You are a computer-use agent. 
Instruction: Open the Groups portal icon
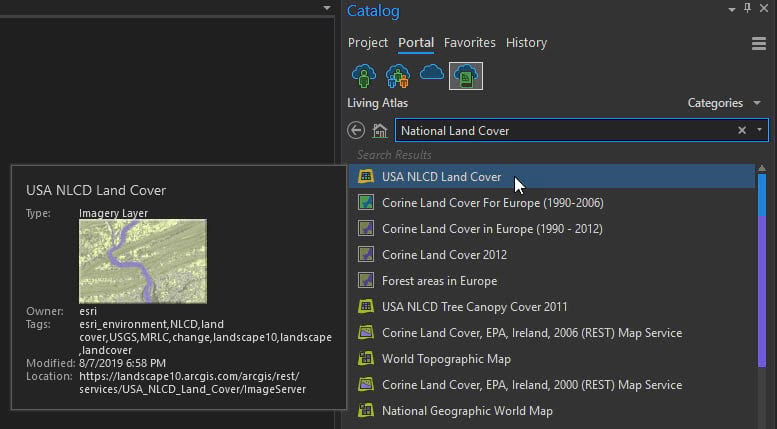(397, 76)
